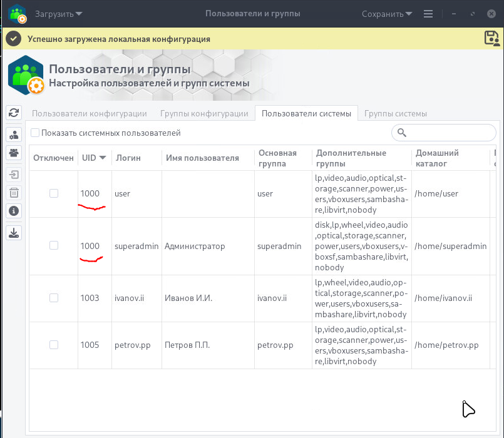Click the user settings icon in sidebar
The image size is (504, 438).
pos(13,135)
